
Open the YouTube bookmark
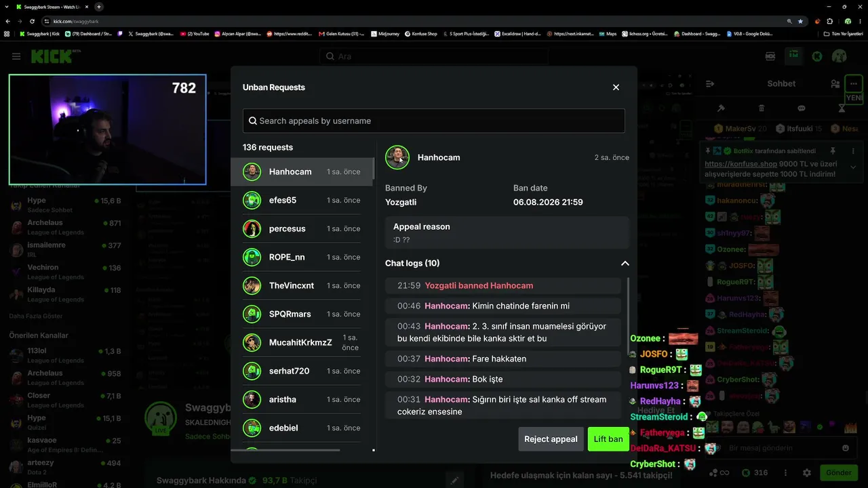click(195, 33)
